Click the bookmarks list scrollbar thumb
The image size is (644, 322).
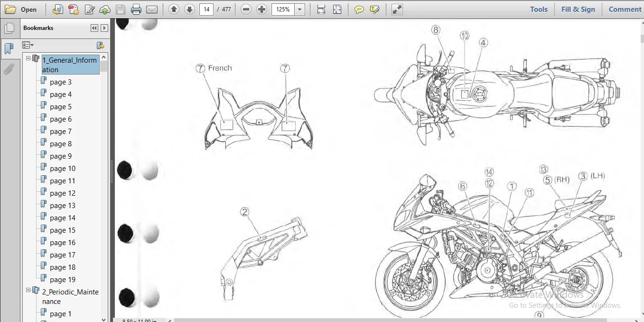click(x=104, y=66)
